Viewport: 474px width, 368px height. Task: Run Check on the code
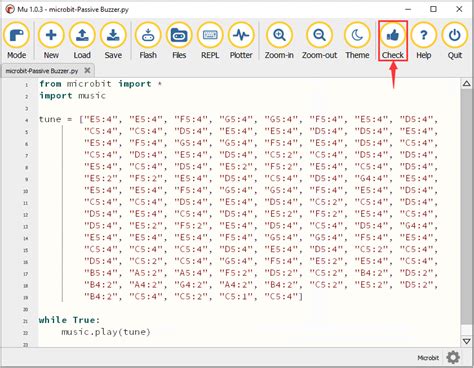coord(393,41)
